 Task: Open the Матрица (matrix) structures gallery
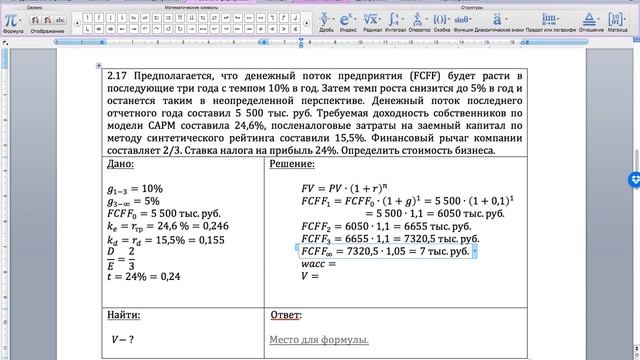pos(617,22)
